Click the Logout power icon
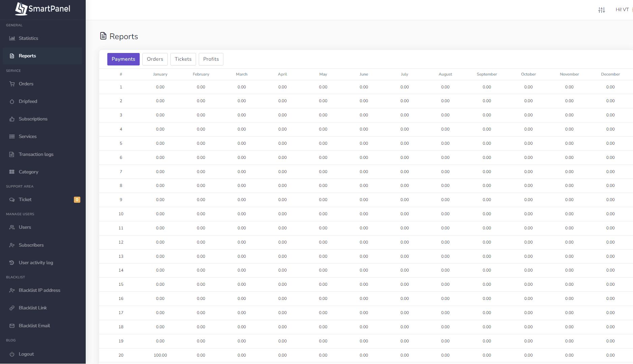 tap(12, 354)
